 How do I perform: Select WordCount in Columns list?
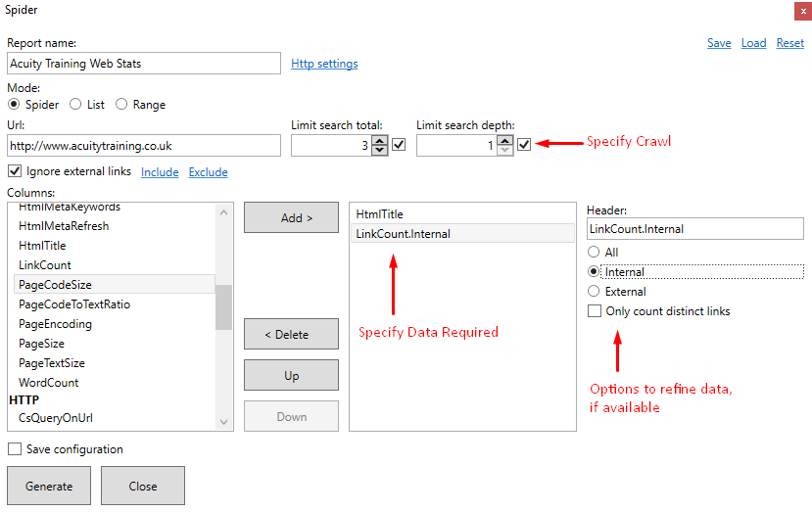point(115,383)
